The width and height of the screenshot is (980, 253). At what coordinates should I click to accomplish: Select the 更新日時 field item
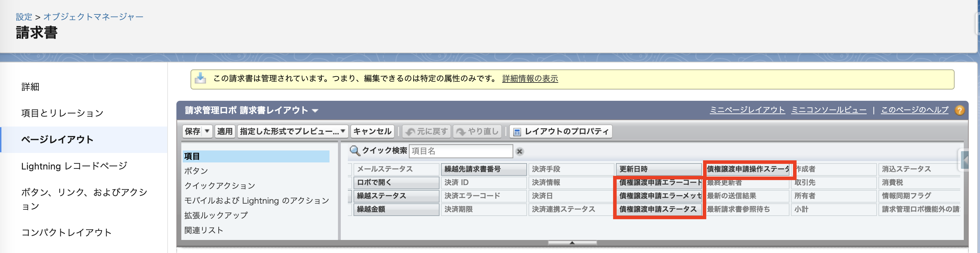pos(659,169)
